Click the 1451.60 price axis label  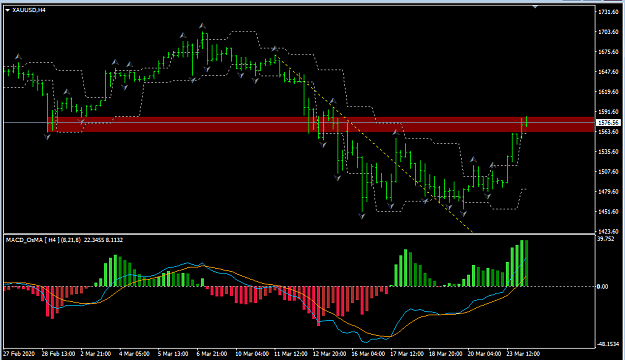(x=608, y=211)
